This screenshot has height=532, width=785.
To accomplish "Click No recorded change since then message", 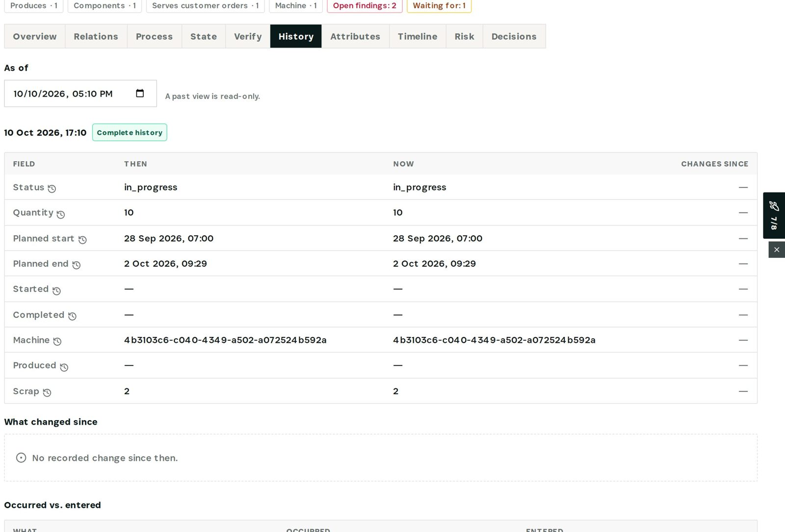I will 105,458.
